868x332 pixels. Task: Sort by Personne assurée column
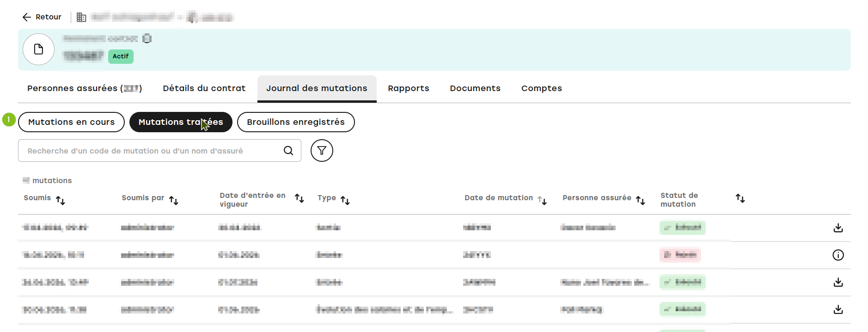[x=641, y=200]
